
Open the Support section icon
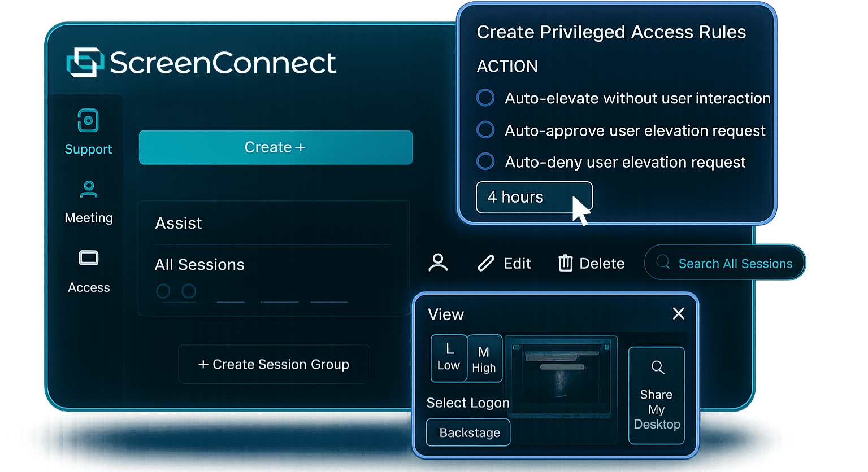click(x=88, y=120)
